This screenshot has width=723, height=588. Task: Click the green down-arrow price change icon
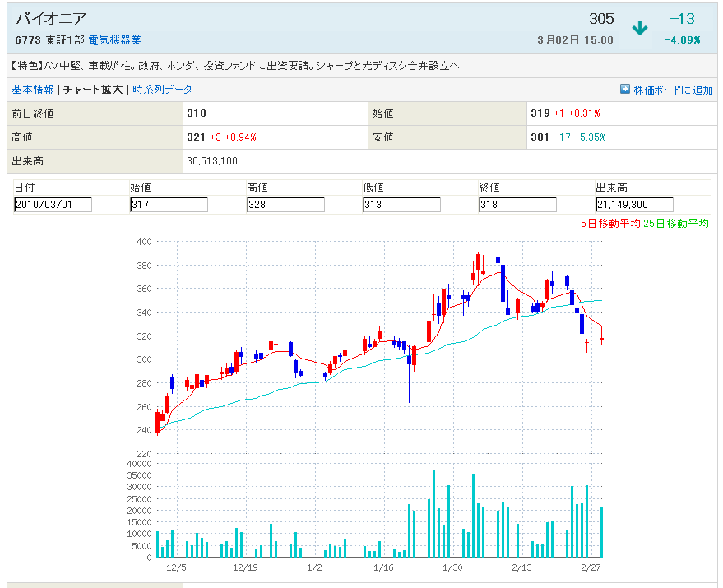pos(639,28)
